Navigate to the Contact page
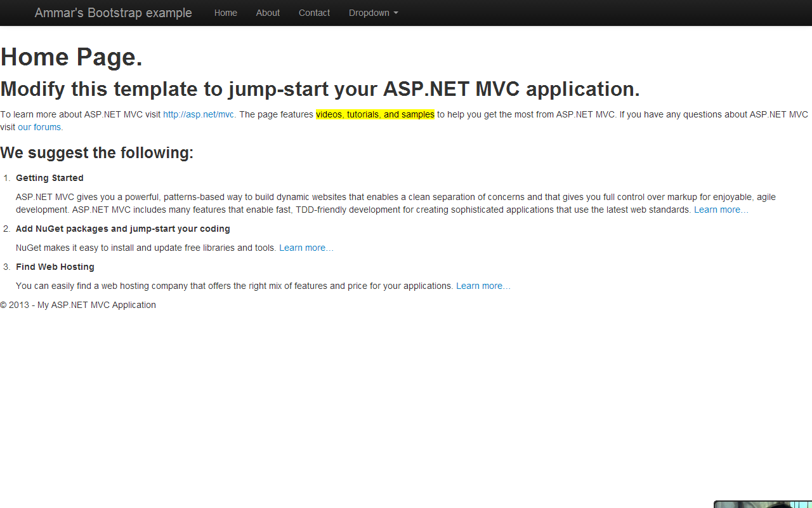Viewport: 812px width, 508px height. pyautogui.click(x=314, y=13)
